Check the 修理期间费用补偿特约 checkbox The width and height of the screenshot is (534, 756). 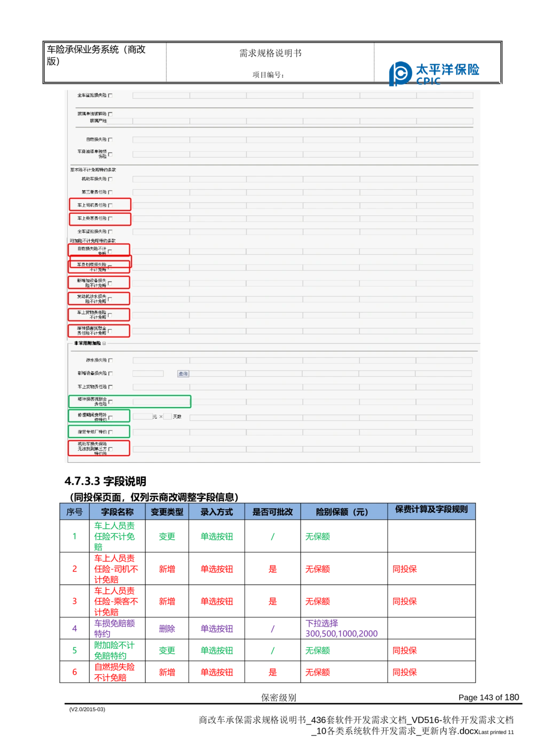tap(111, 417)
